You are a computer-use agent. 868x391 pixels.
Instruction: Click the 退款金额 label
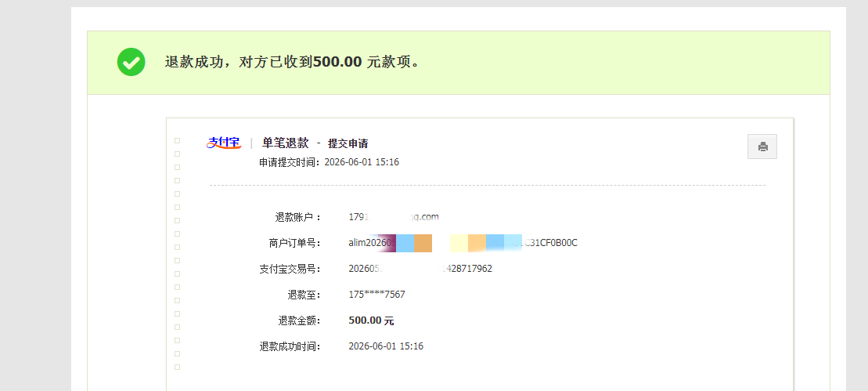click(299, 320)
